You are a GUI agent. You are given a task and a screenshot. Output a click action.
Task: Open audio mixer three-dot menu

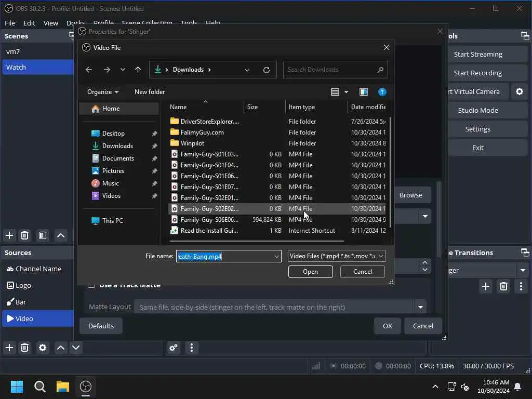pyautogui.click(x=192, y=348)
